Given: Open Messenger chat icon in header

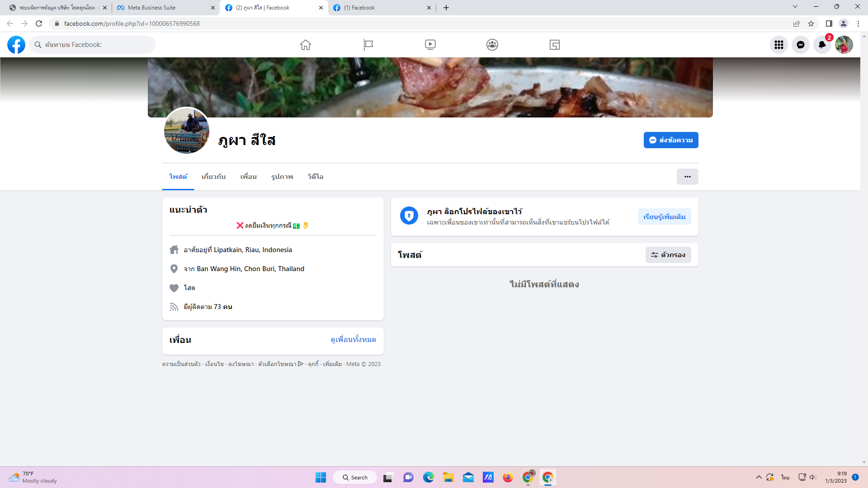Looking at the screenshot, I should [x=800, y=45].
